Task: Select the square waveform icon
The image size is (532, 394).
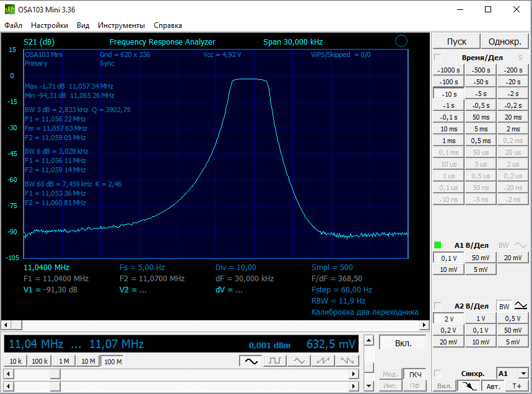Action: tap(275, 361)
